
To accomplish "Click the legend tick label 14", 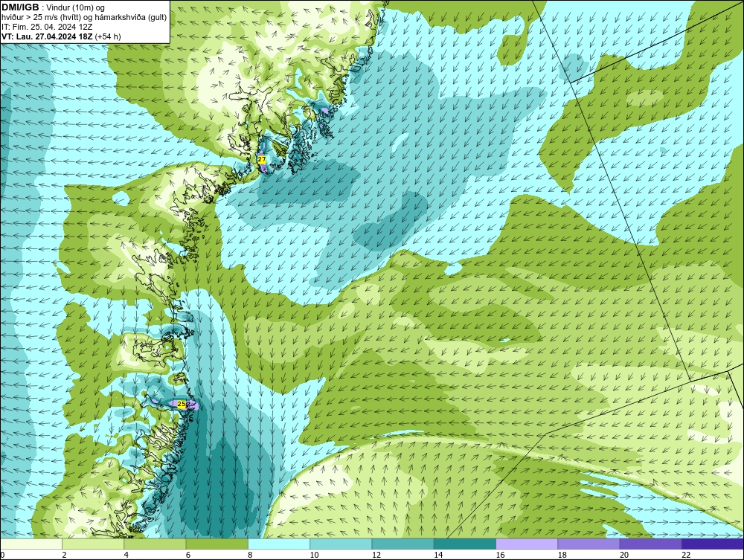I will pyautogui.click(x=438, y=556).
